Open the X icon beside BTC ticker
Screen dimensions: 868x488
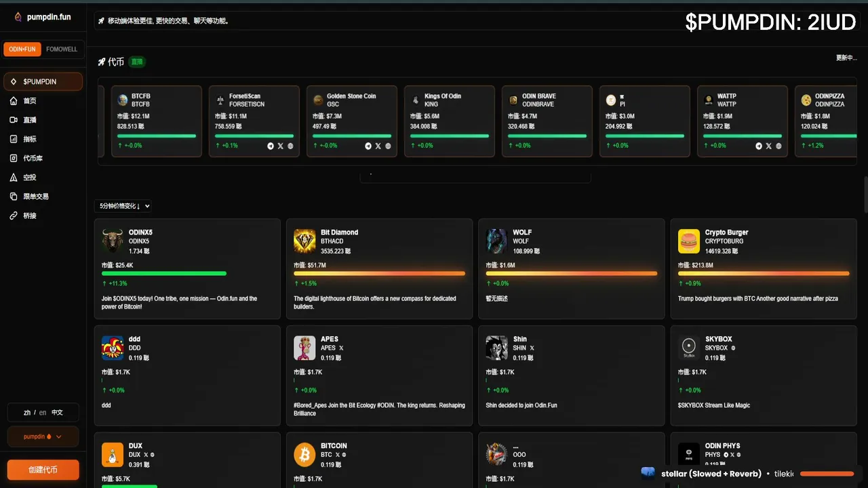point(338,455)
